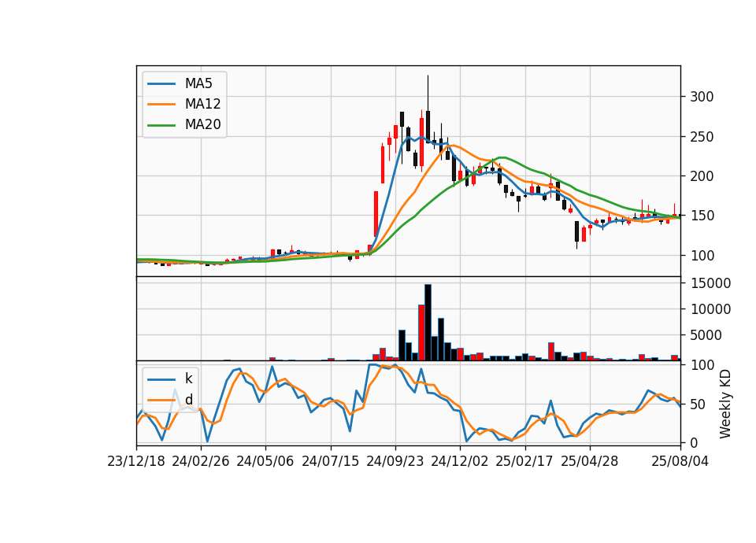Image resolution: width=756 pixels, height=543 pixels.
Task: Click the date label 24/02/26
Action: [x=201, y=461]
